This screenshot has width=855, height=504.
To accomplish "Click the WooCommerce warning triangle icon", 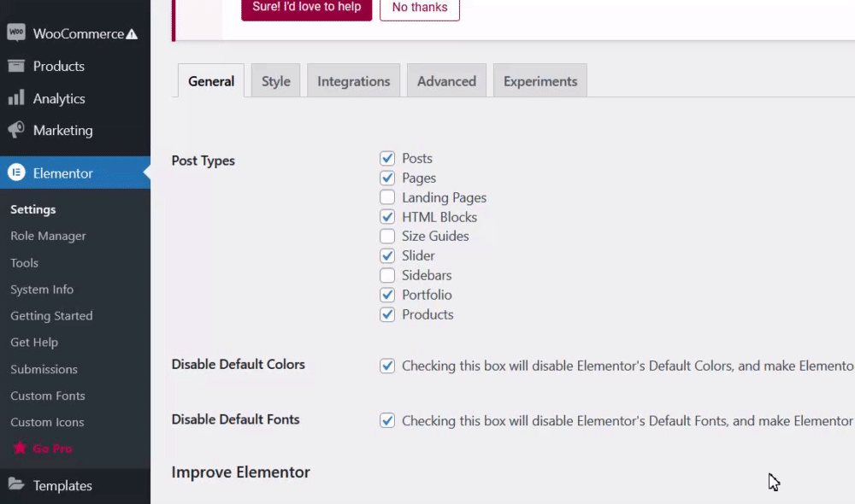I will (132, 34).
